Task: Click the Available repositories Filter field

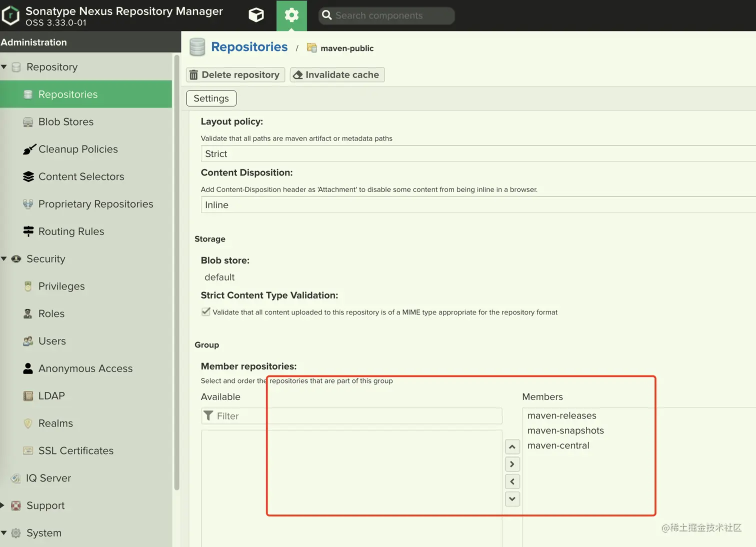Action: pos(351,416)
